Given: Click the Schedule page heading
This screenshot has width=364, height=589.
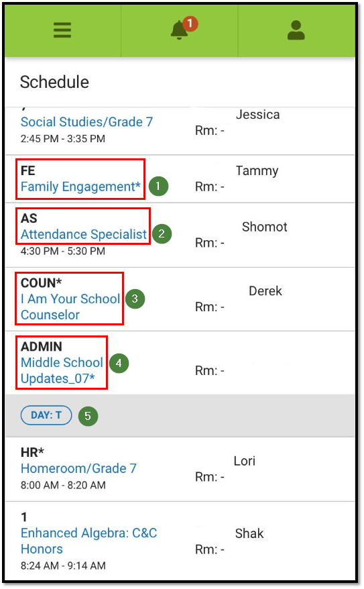Looking at the screenshot, I should [x=54, y=82].
